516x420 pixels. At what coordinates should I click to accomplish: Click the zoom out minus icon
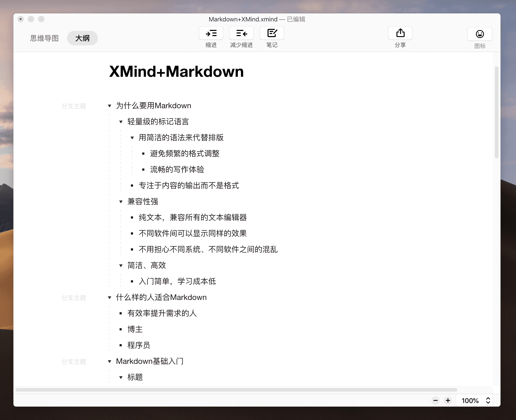click(435, 400)
